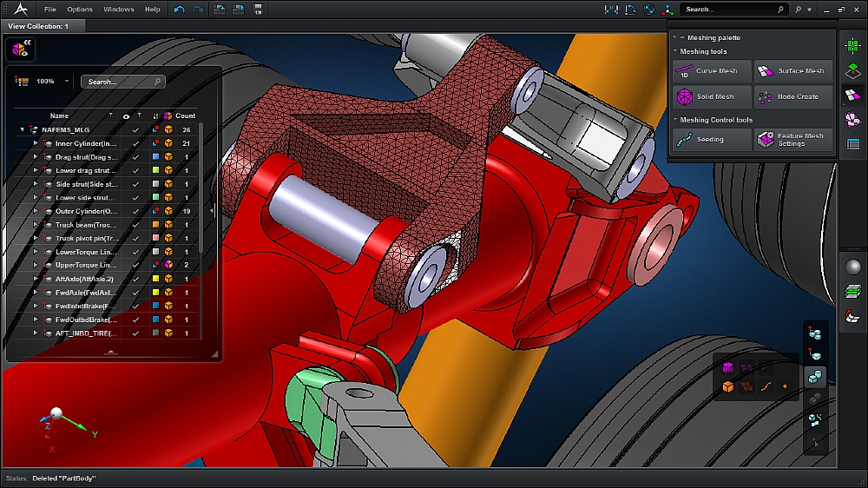Start the Curve Mesh tool
This screenshot has height=488, width=868.
712,71
